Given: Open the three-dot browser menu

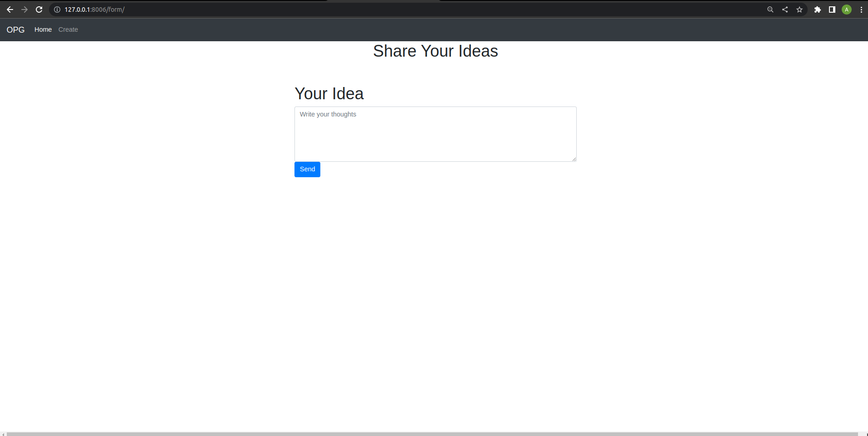Looking at the screenshot, I should click(x=861, y=9).
